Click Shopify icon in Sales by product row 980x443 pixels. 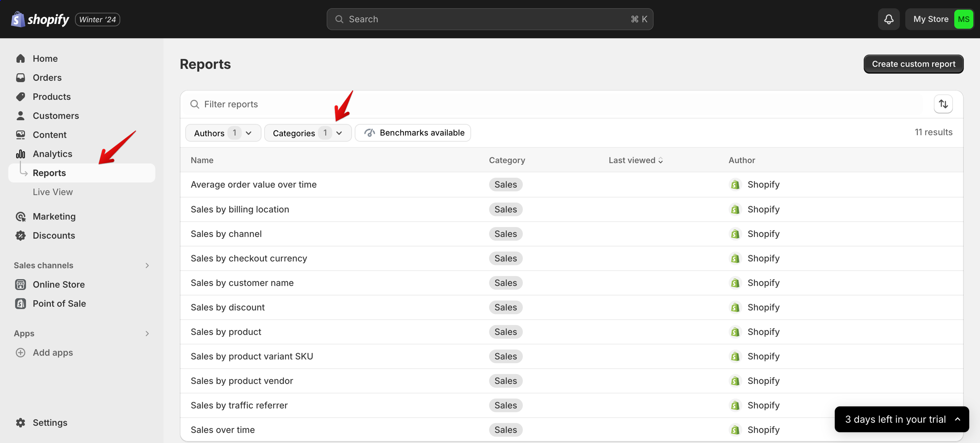click(735, 331)
